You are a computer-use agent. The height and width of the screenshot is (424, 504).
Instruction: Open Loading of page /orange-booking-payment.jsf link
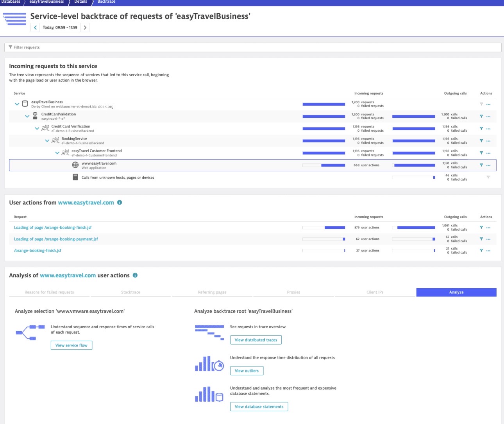[x=56, y=239]
